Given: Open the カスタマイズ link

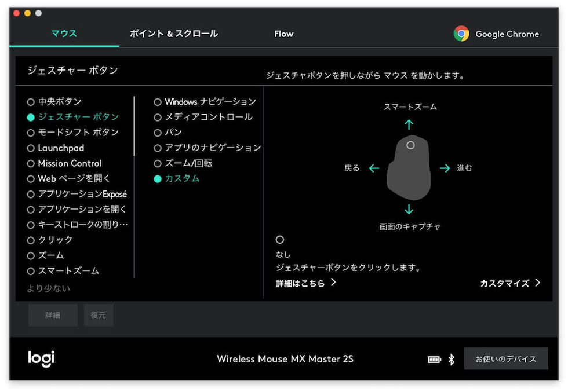Looking at the screenshot, I should 511,283.
